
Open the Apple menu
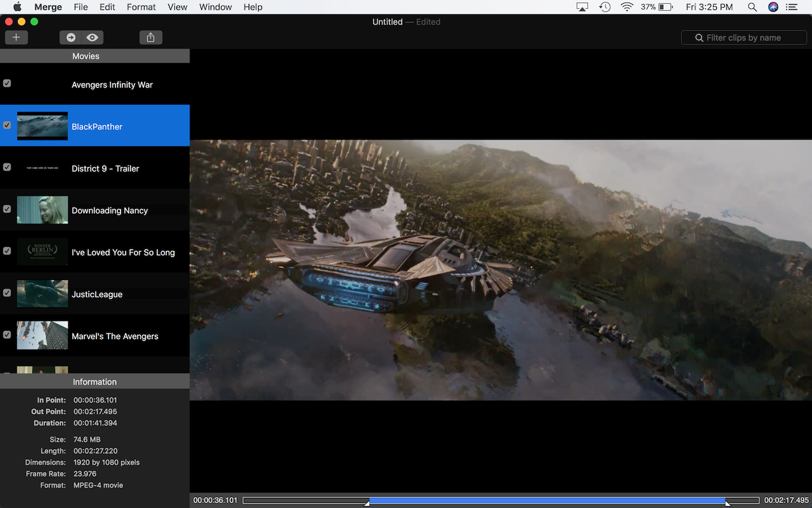(17, 7)
